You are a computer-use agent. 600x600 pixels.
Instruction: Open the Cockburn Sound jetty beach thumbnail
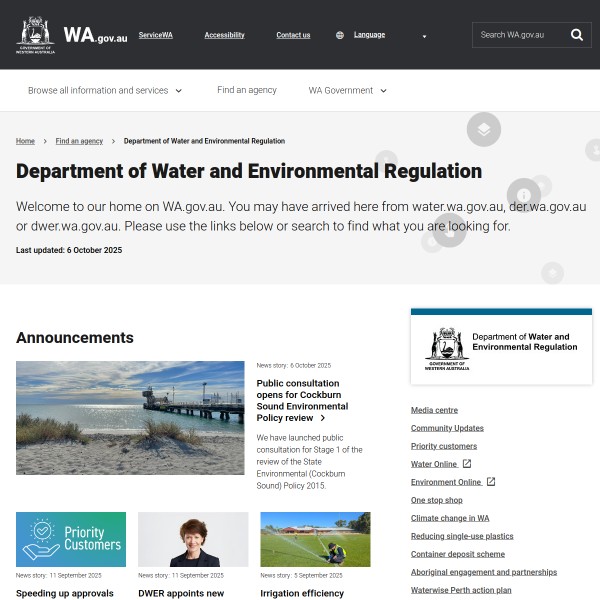click(x=130, y=417)
